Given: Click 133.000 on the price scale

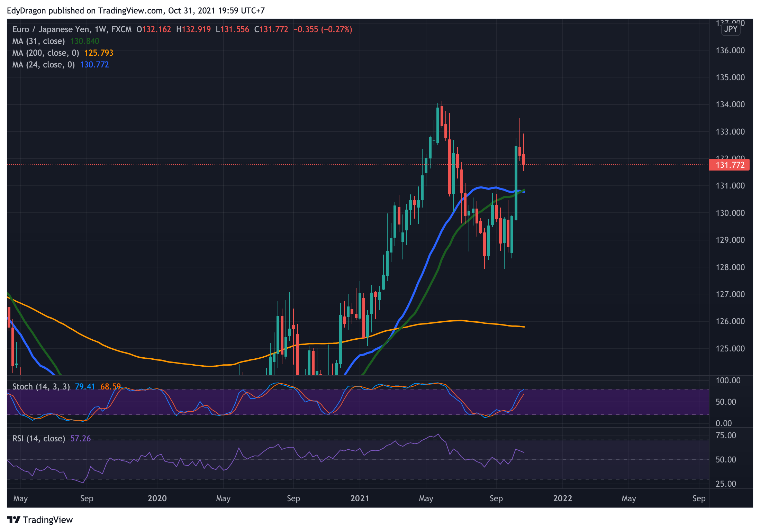Looking at the screenshot, I should click(x=730, y=132).
